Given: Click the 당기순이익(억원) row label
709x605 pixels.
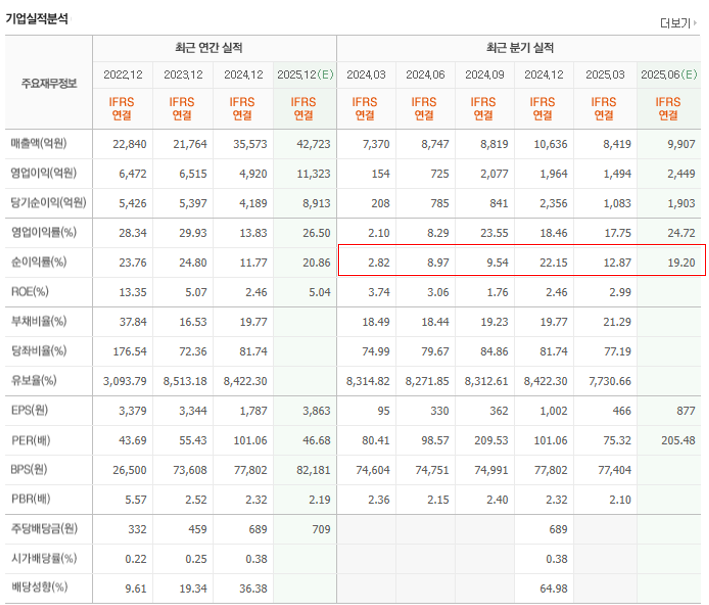Looking at the screenshot, I should [x=48, y=203].
